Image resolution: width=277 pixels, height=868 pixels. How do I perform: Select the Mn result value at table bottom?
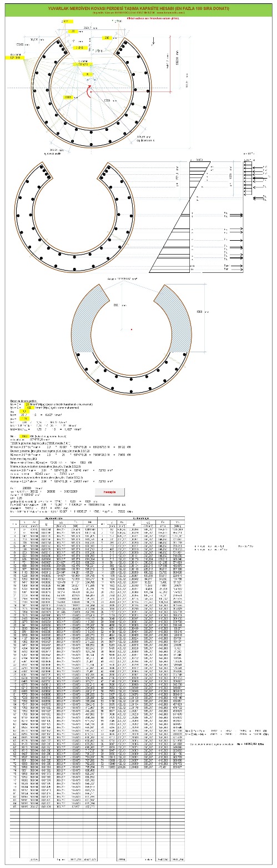(251, 744)
